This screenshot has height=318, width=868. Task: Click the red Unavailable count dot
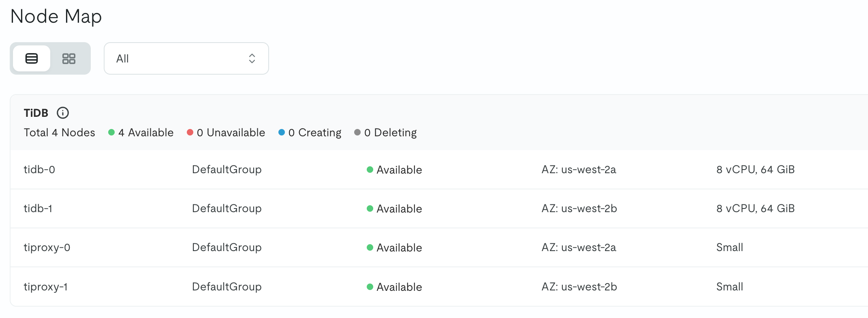tap(190, 132)
